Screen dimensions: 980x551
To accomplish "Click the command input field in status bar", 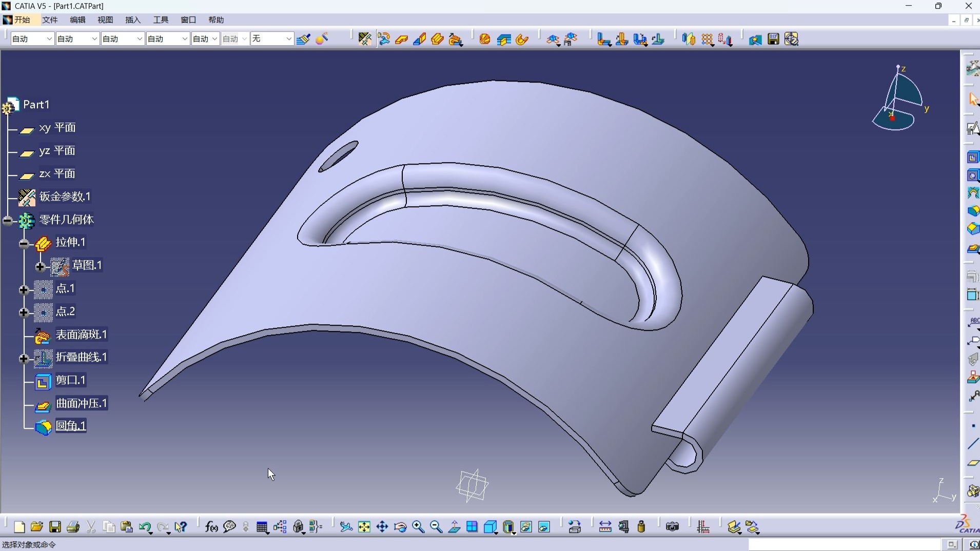I will click(x=844, y=544).
